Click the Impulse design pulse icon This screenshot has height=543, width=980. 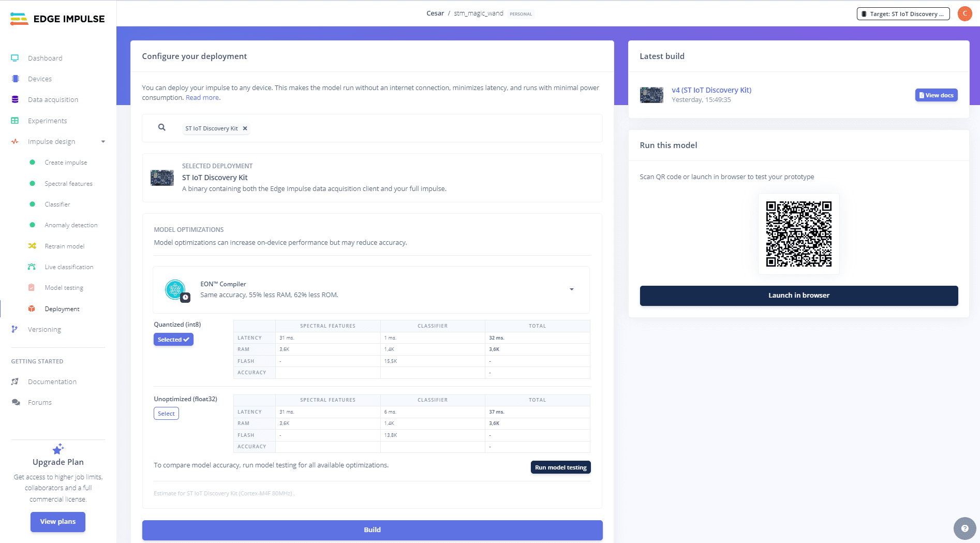[x=15, y=141]
